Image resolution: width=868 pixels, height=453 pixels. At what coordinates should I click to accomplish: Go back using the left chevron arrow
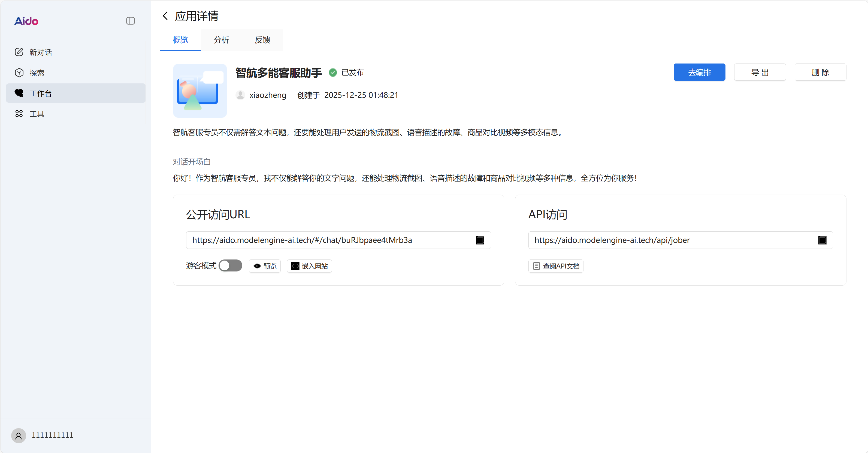tap(165, 16)
